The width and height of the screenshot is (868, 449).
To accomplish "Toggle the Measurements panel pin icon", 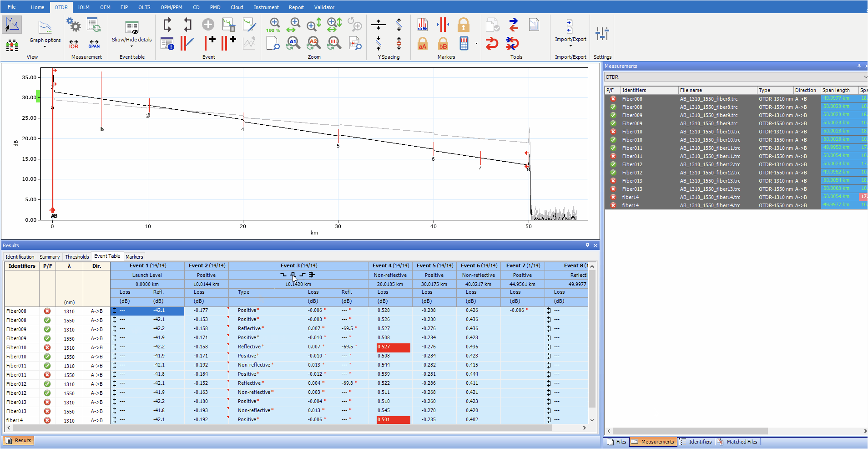I will coord(859,66).
